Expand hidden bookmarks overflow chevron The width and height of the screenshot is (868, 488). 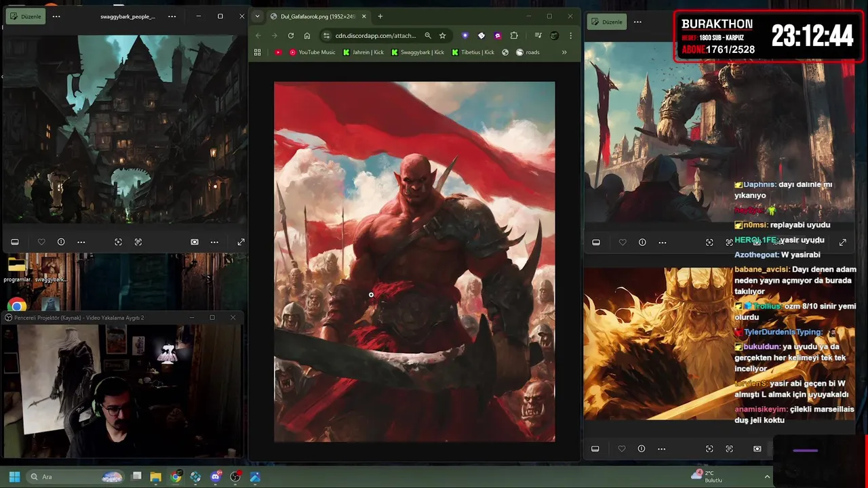coord(564,52)
